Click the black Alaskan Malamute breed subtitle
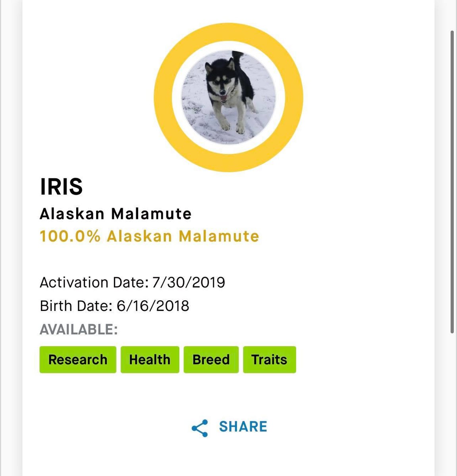This screenshot has height=476, width=457. coord(116,214)
